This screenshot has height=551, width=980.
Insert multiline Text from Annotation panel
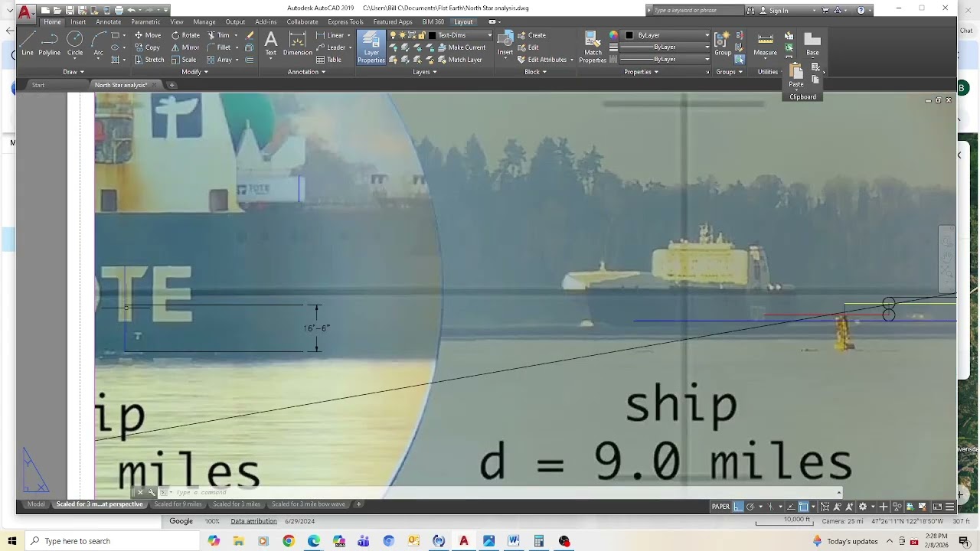[x=271, y=44]
